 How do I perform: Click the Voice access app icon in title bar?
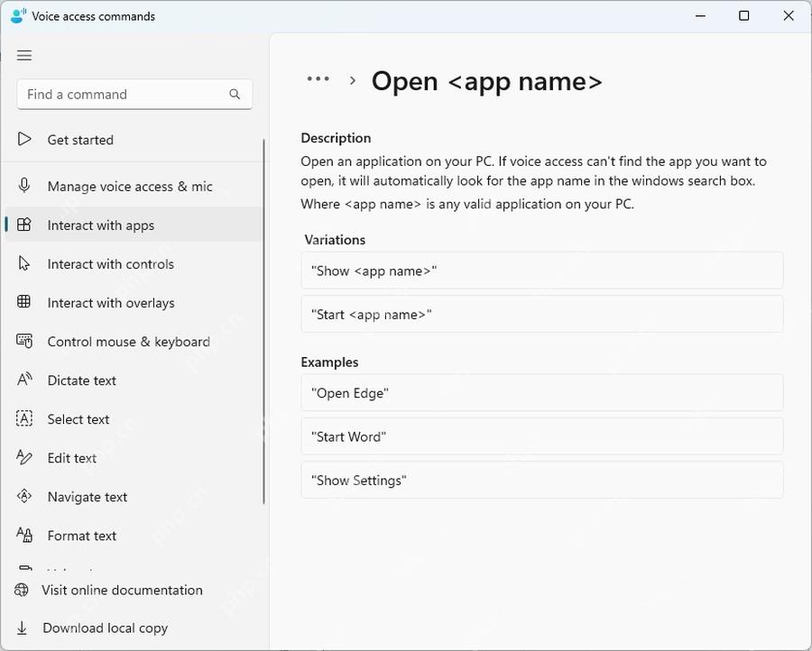(18, 16)
